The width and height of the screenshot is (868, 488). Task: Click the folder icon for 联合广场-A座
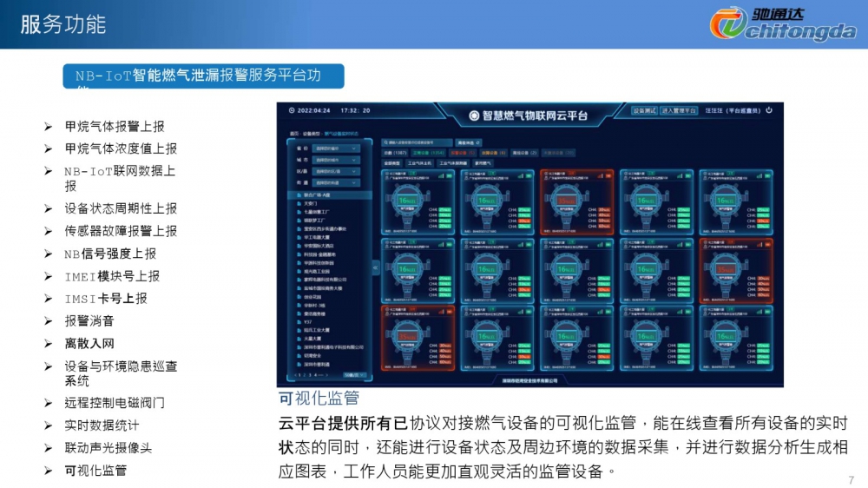coord(299,195)
